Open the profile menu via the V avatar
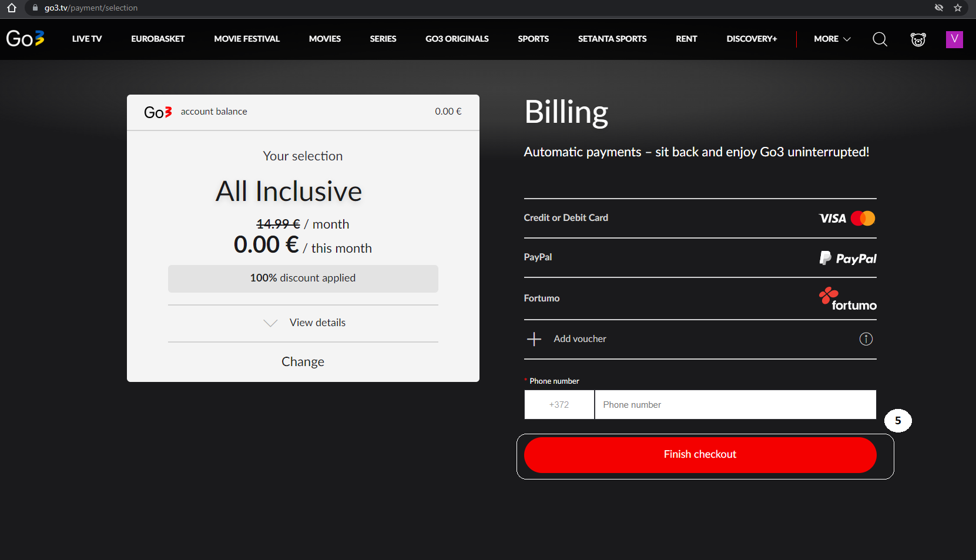976x560 pixels. (954, 39)
